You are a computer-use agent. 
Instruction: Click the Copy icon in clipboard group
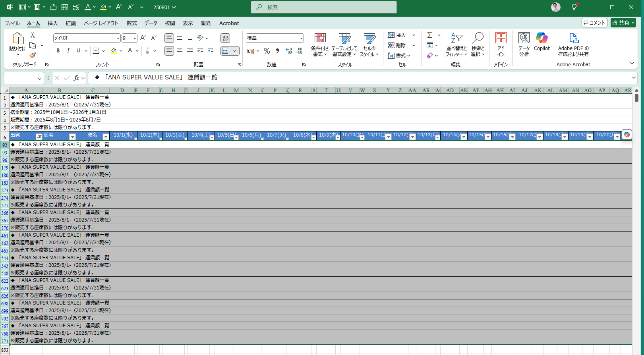click(33, 45)
